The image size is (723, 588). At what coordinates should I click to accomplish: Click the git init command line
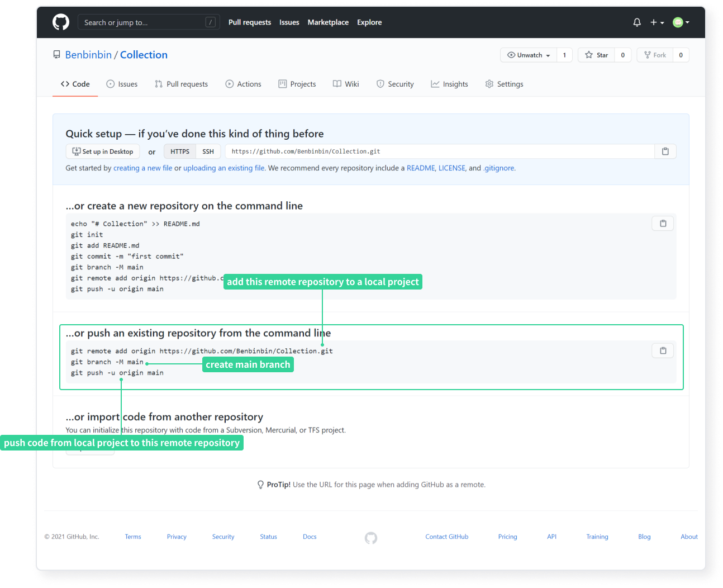[x=87, y=235]
